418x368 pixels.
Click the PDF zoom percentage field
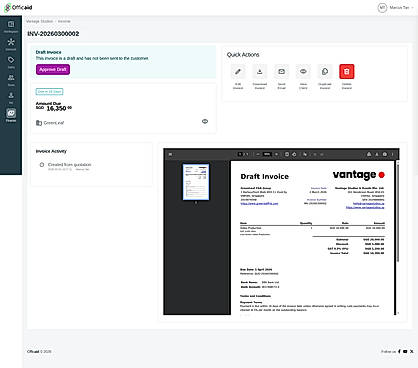coord(267,154)
